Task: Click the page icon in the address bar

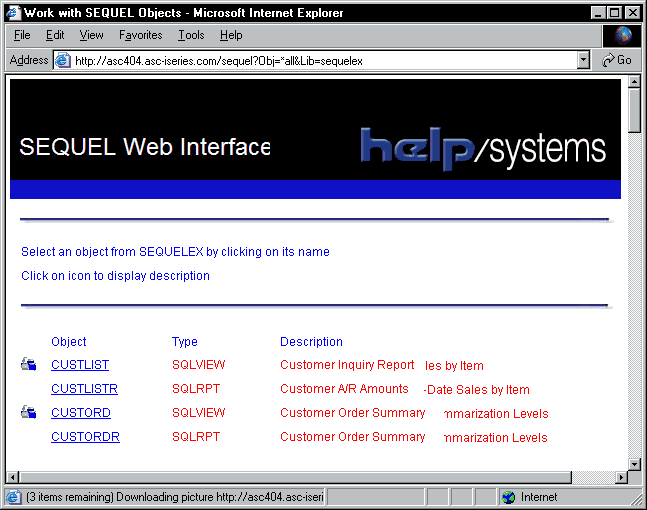Action: coord(63,61)
